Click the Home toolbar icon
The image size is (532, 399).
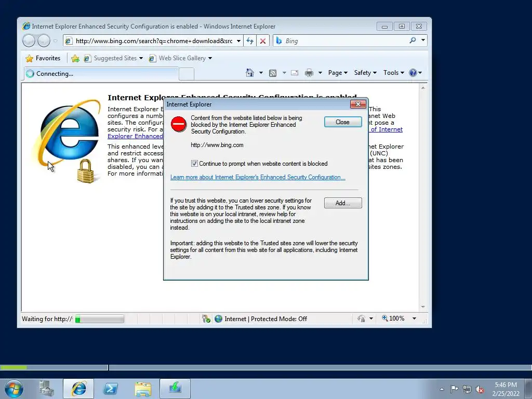pyautogui.click(x=250, y=73)
